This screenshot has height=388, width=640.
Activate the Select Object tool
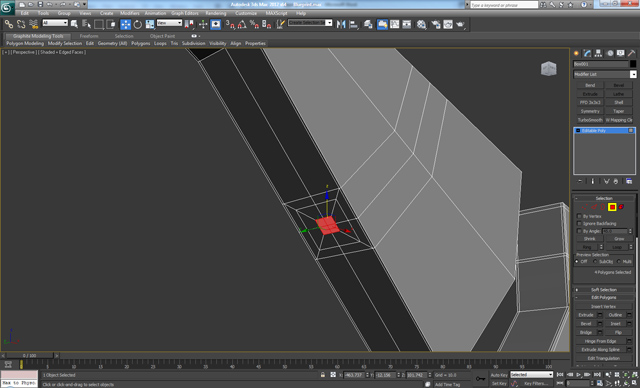[74, 24]
